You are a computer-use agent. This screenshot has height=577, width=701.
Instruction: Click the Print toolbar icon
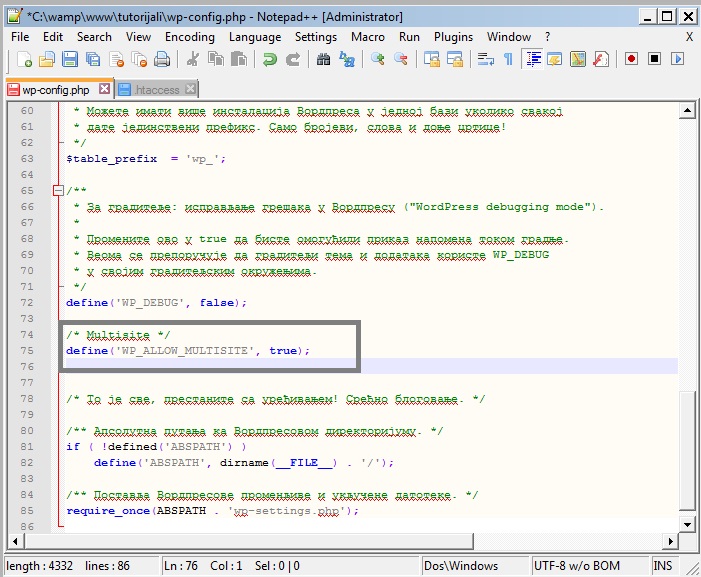coord(160,60)
